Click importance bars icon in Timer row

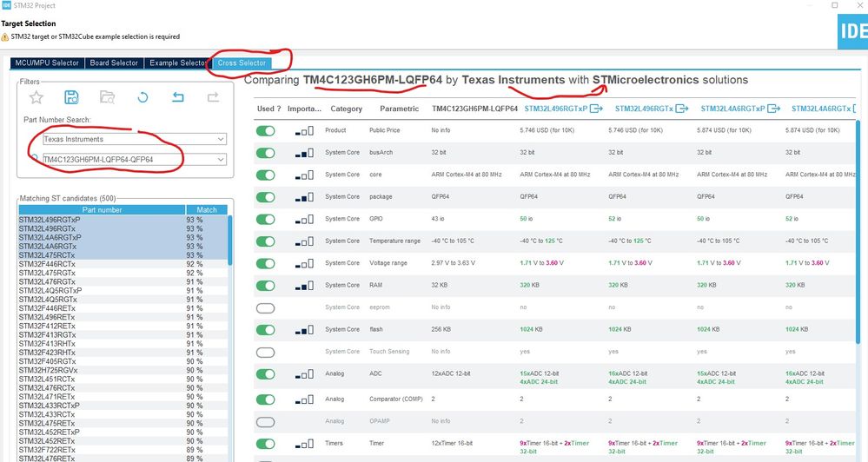[x=304, y=444]
